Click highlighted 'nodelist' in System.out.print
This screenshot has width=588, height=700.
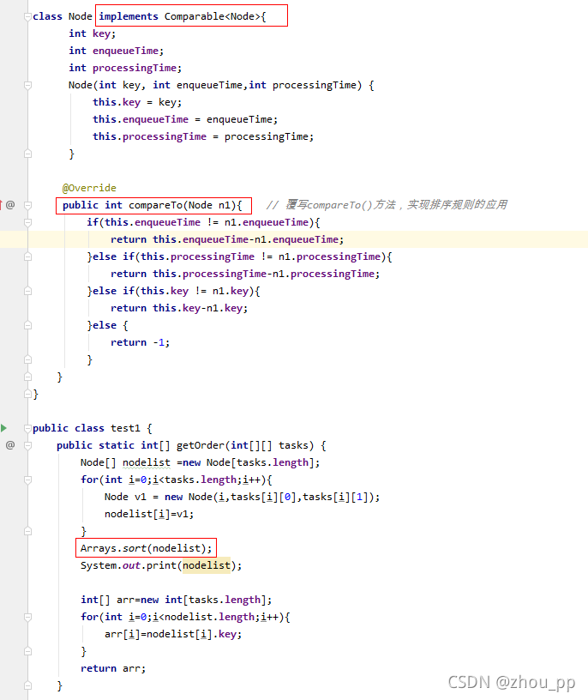(207, 565)
